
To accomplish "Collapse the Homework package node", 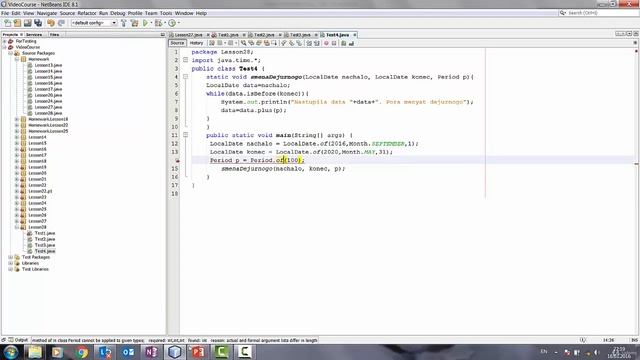I will (x=17, y=59).
